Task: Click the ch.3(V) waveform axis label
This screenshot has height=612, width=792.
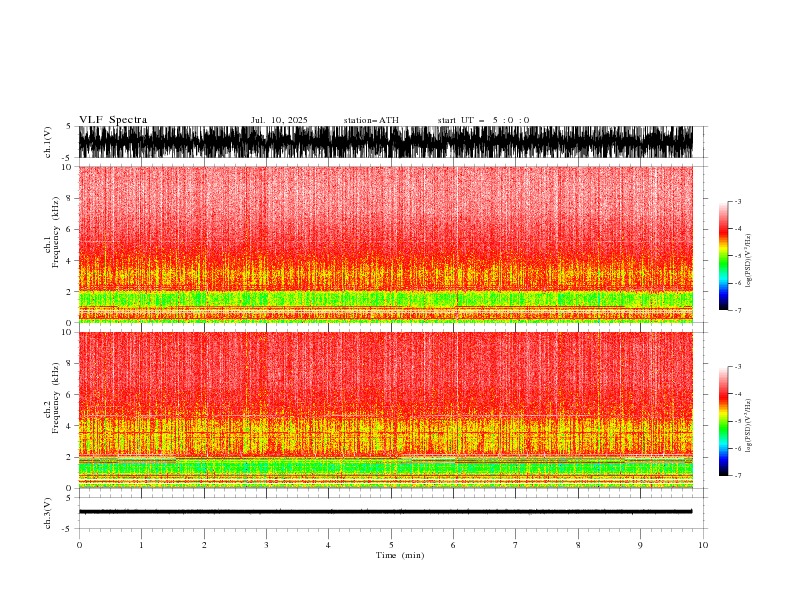Action: tap(48, 513)
